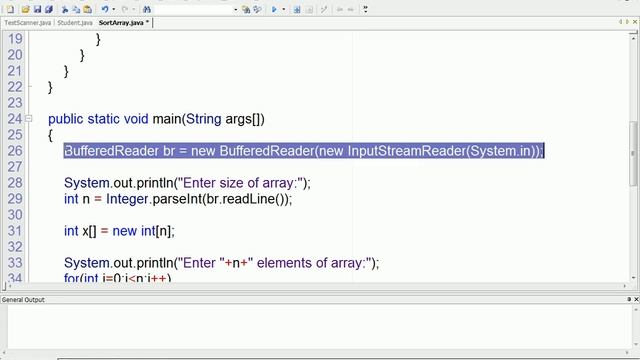Run the program with the blue play icon
This screenshot has width=640, height=360.
[274, 9]
